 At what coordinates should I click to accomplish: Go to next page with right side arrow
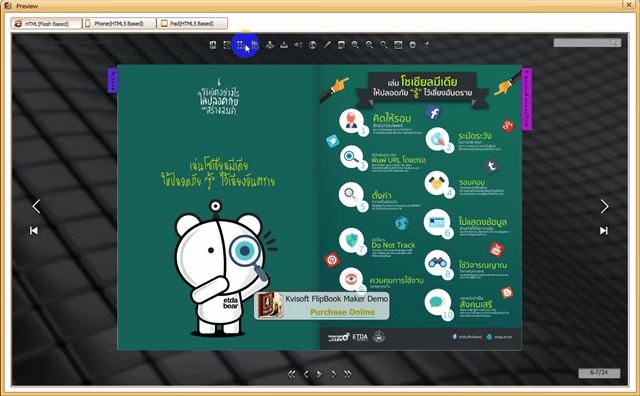(x=604, y=206)
